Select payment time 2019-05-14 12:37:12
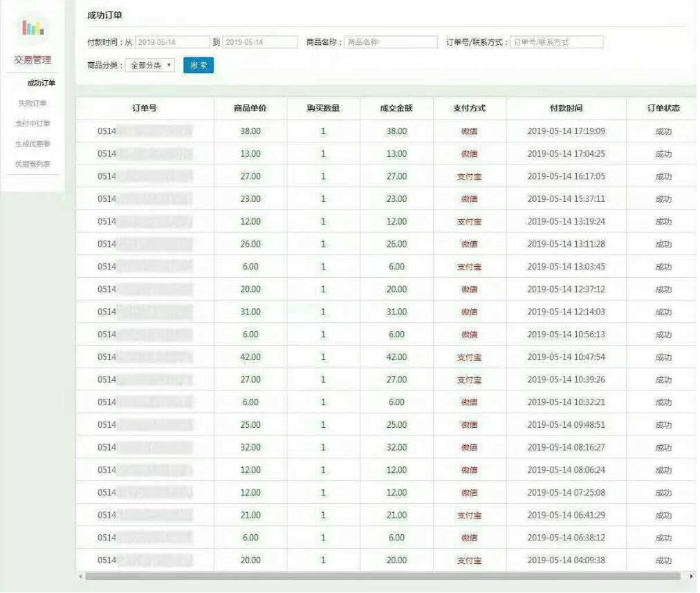Image resolution: width=700 pixels, height=593 pixels. point(566,289)
